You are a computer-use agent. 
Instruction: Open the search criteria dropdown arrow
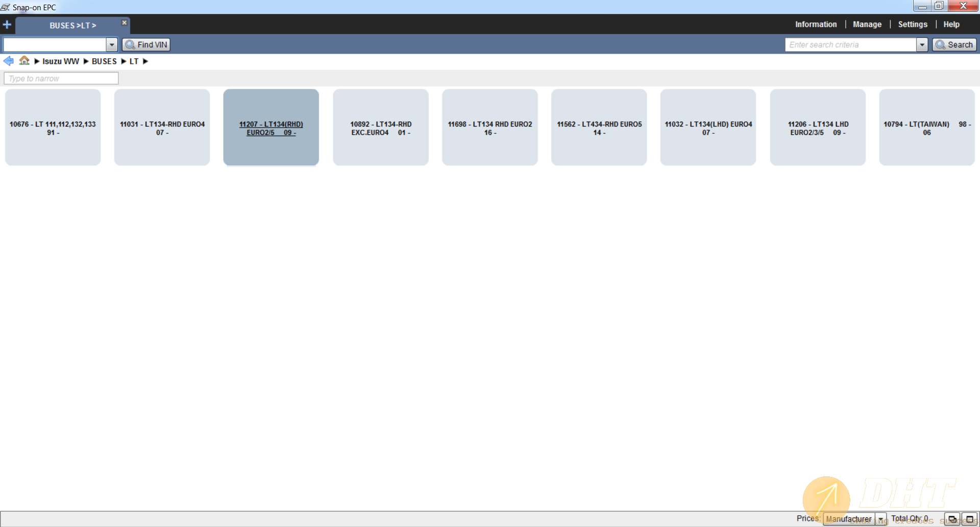922,44
